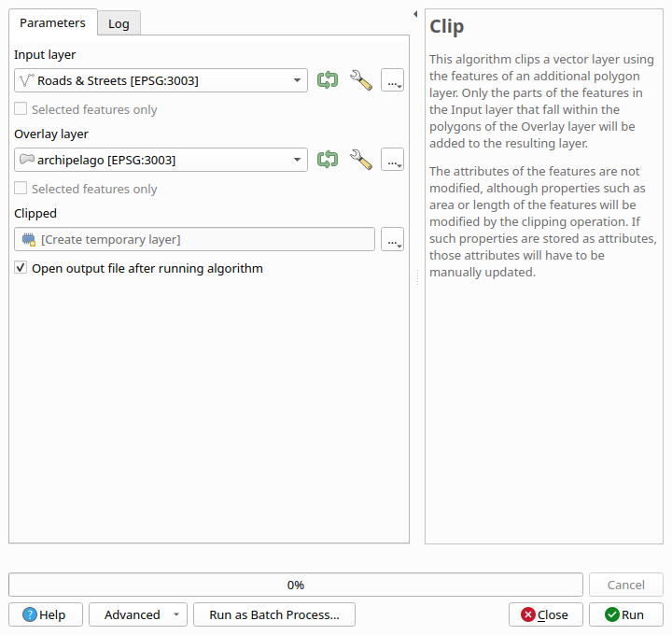Click the Clip help heading
This screenshot has width=672, height=635.
[446, 26]
